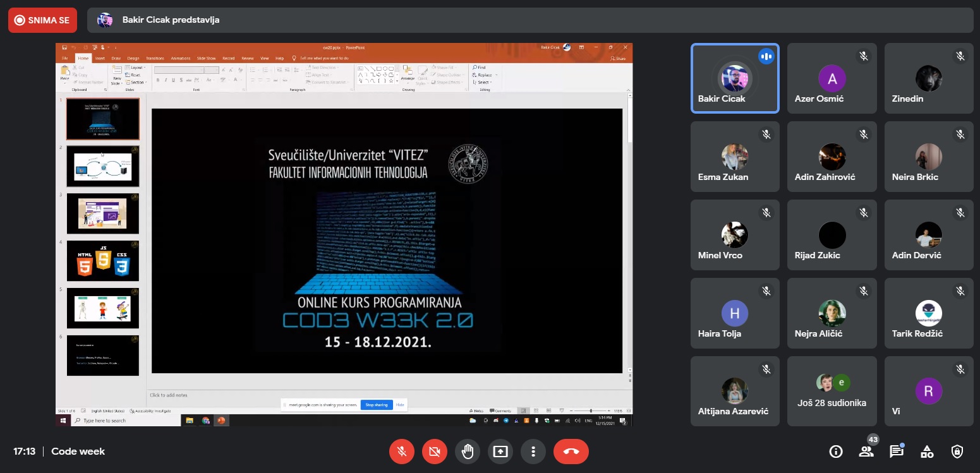Click the Save icon in Quick Access Toolbar
This screenshot has width=980, height=473.
point(64,47)
